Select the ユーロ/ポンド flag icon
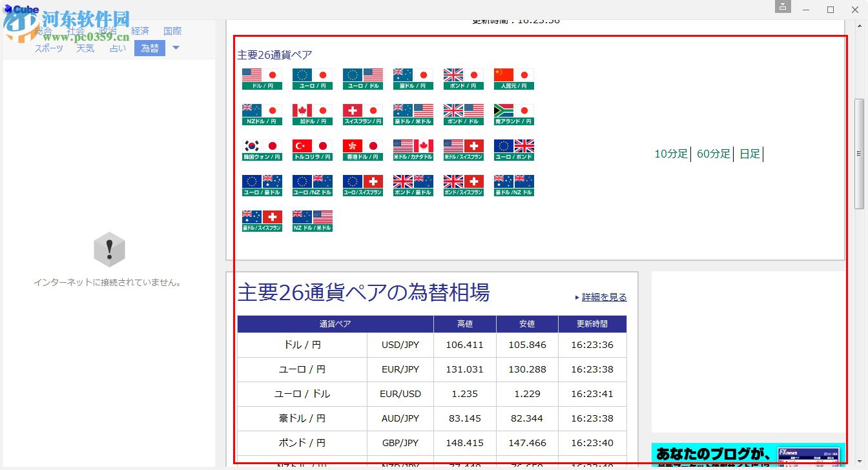The height and width of the screenshot is (470, 868). pyautogui.click(x=513, y=148)
